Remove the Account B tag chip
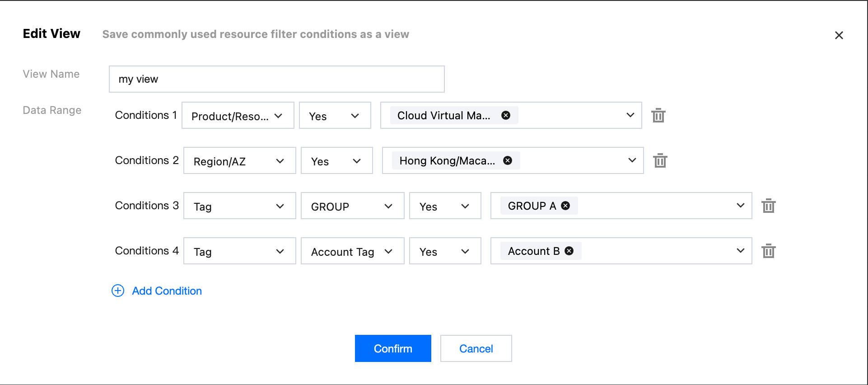Image resolution: width=868 pixels, height=385 pixels. click(x=569, y=251)
